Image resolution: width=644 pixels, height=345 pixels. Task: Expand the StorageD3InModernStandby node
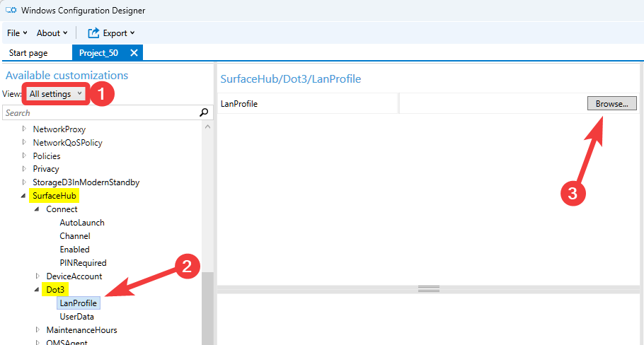coord(24,182)
